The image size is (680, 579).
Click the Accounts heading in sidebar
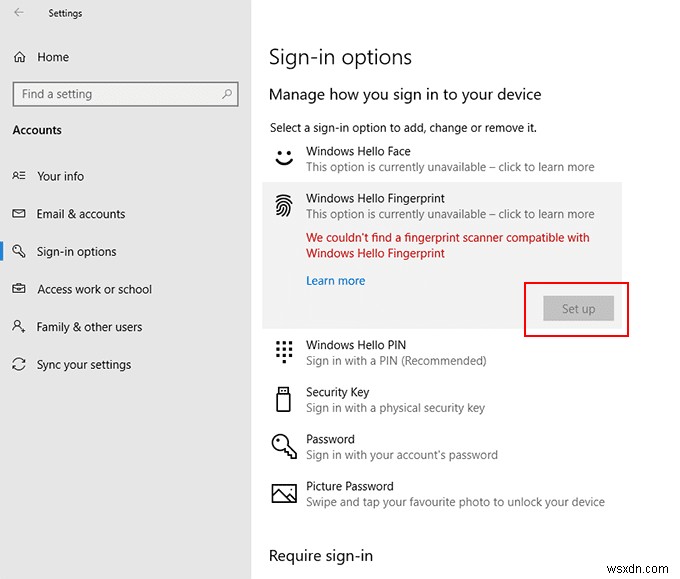37,130
